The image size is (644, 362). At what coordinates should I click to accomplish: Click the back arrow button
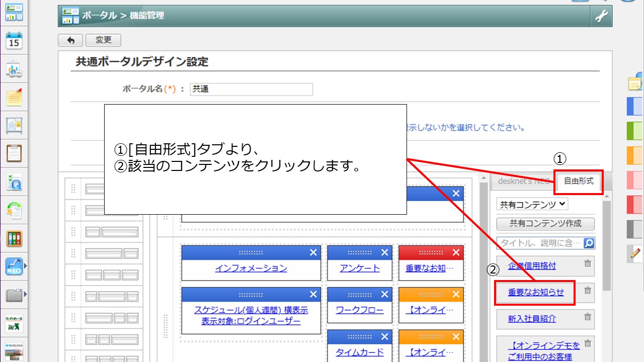[x=70, y=40]
